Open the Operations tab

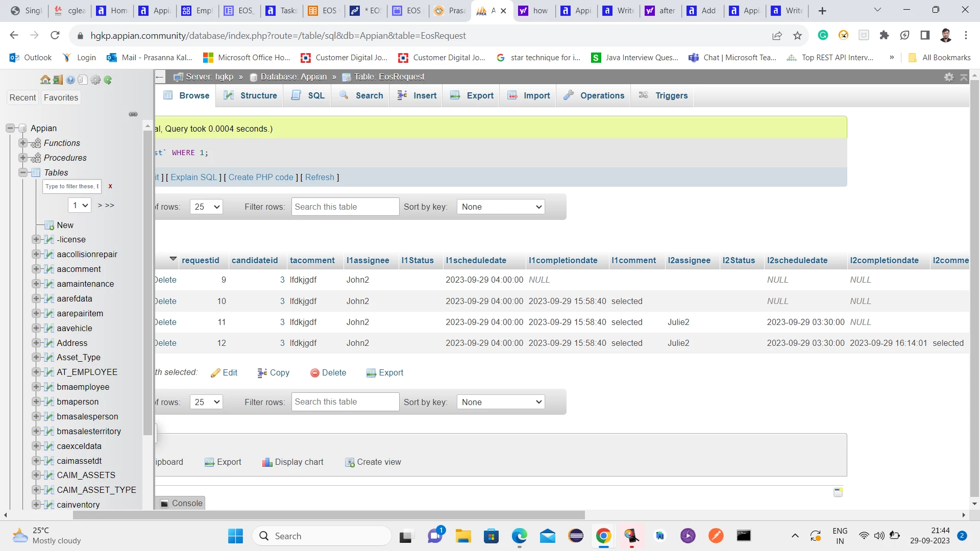(594, 96)
